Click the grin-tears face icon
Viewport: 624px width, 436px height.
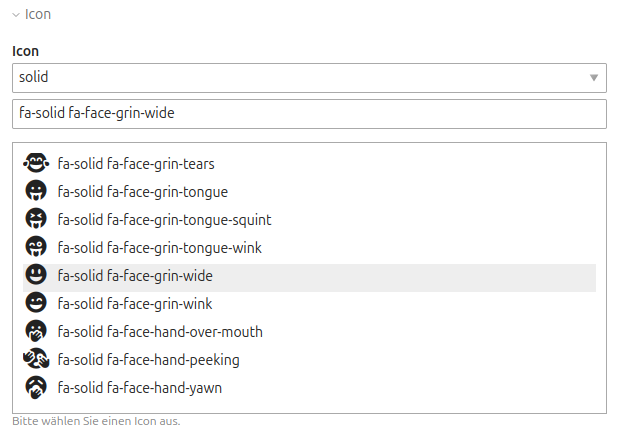click(36, 163)
